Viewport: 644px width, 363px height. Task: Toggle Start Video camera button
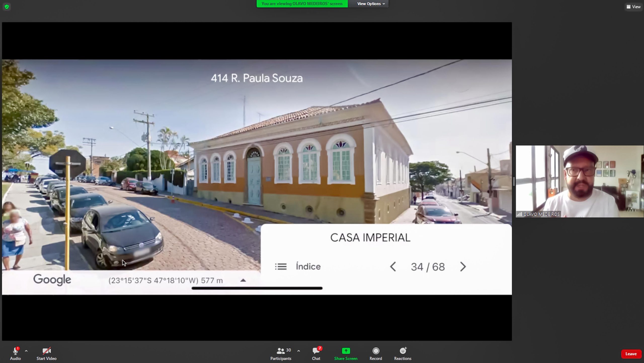tap(47, 351)
